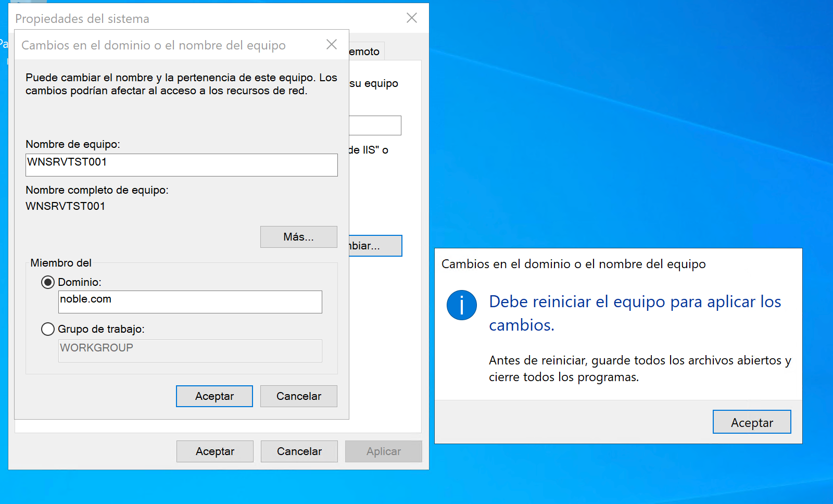
Task: Click the blue information icon in restart dialog
Action: pos(461,305)
